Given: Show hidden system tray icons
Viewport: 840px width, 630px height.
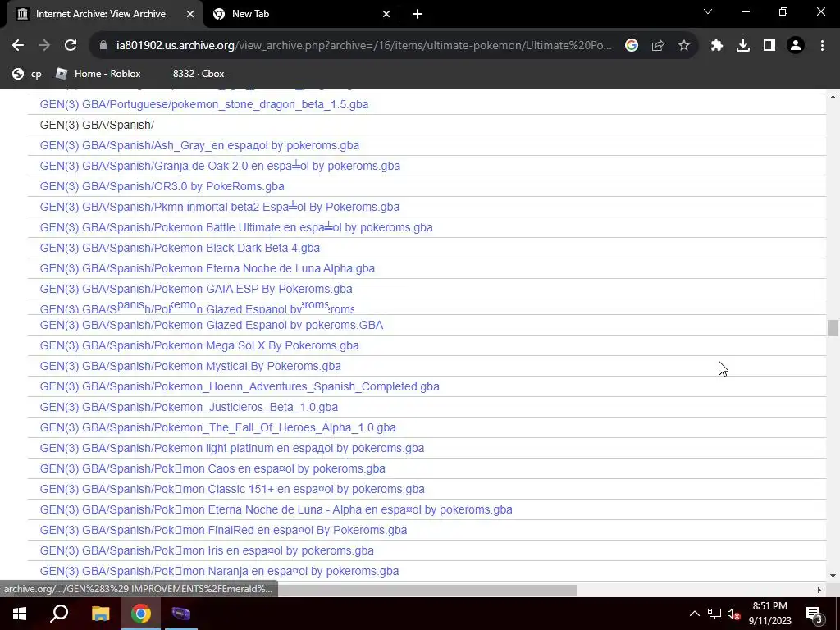Looking at the screenshot, I should tap(694, 614).
